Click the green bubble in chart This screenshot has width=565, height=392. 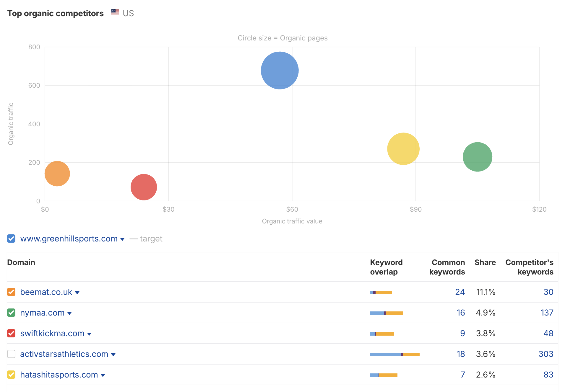tap(478, 157)
